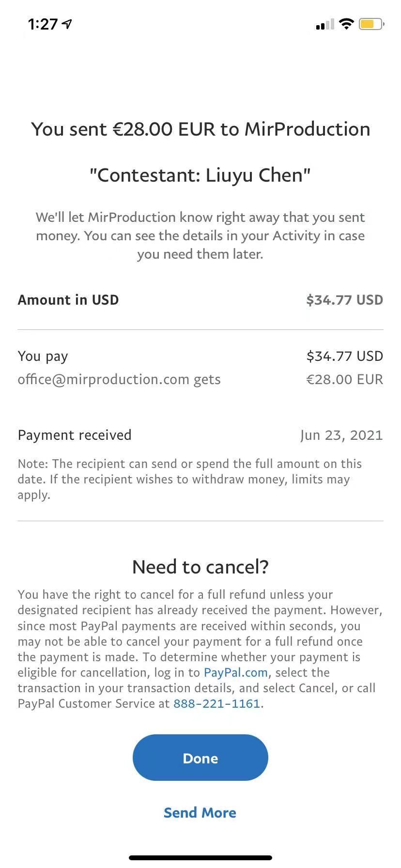Image resolution: width=401 pixels, height=868 pixels.
Task: Open the PayPal.com hyperlink
Action: (235, 673)
